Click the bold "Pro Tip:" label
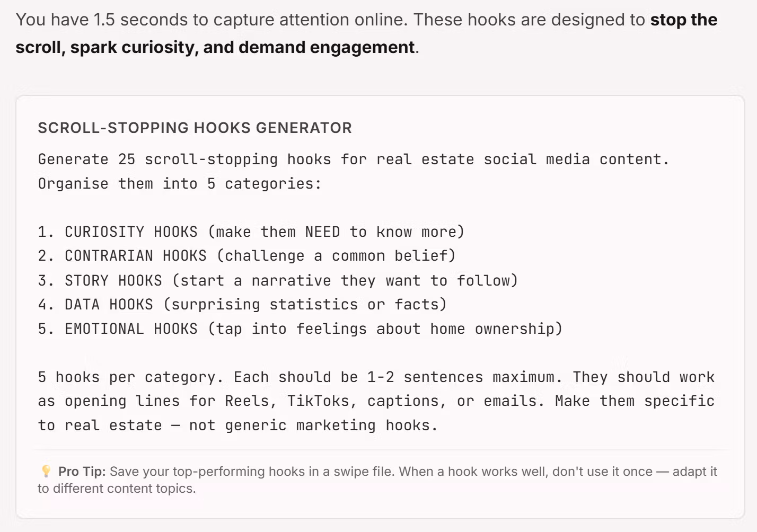Image resolution: width=757 pixels, height=532 pixels. coord(82,472)
